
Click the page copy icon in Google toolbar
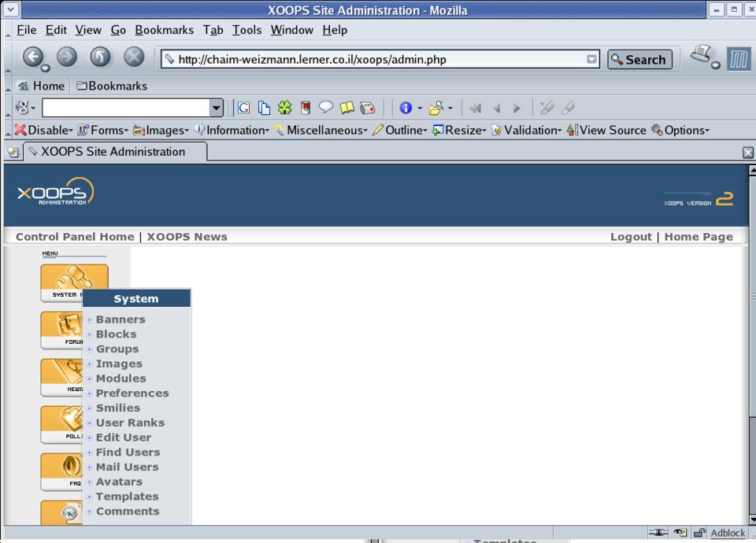[x=264, y=108]
